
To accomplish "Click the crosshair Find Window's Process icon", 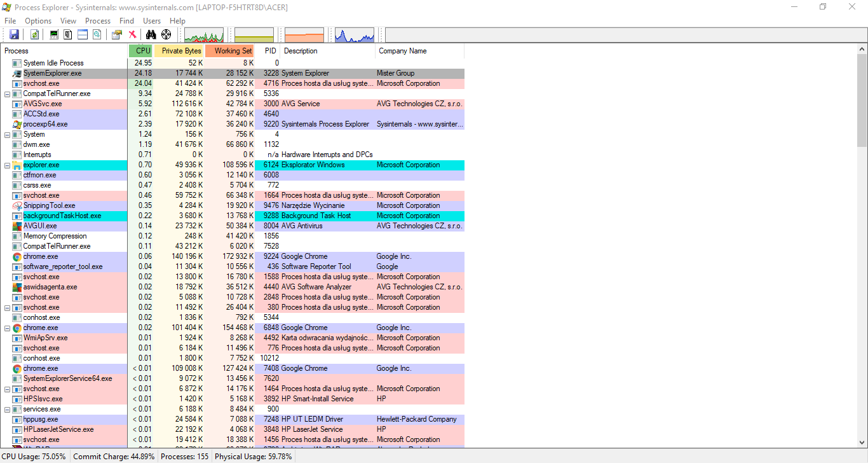I will tap(166, 34).
